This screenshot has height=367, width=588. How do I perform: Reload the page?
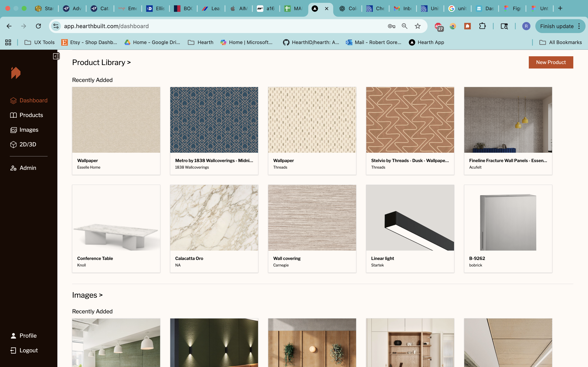click(38, 26)
